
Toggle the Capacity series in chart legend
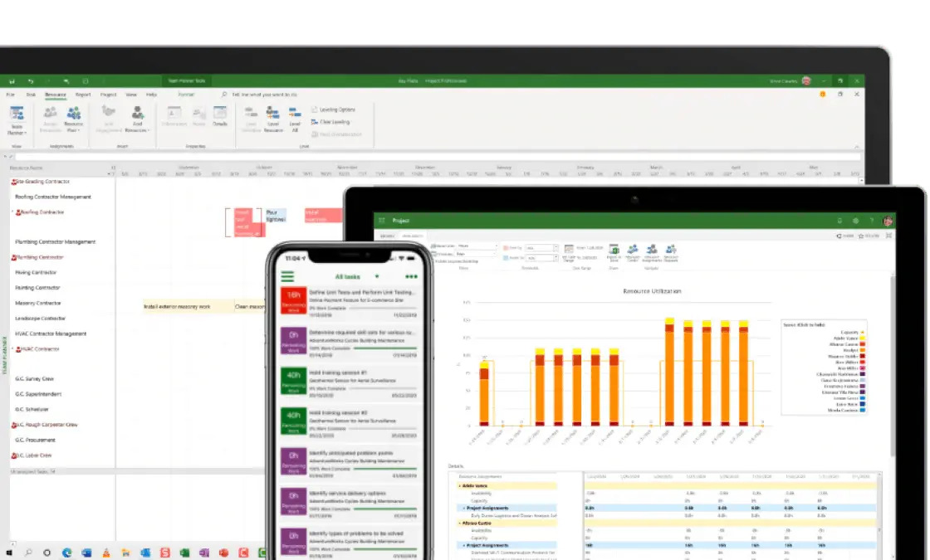click(852, 333)
